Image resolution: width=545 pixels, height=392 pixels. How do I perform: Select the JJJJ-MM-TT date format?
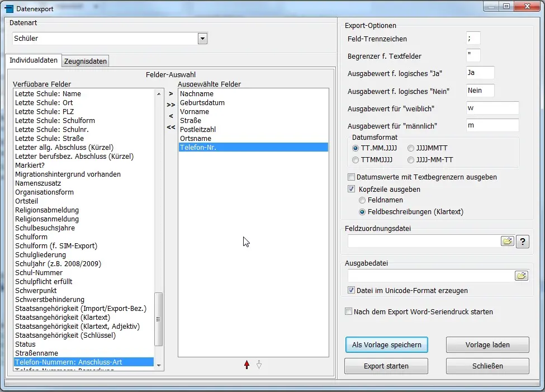tap(411, 160)
